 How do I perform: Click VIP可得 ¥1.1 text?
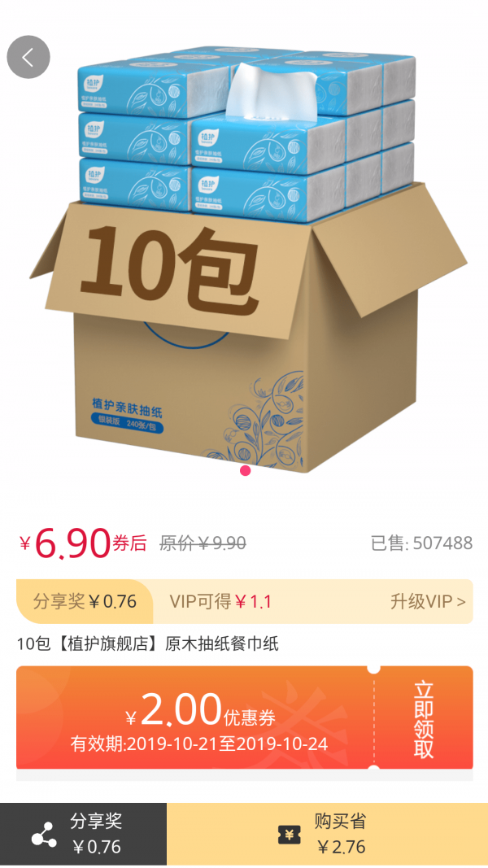coord(220,602)
